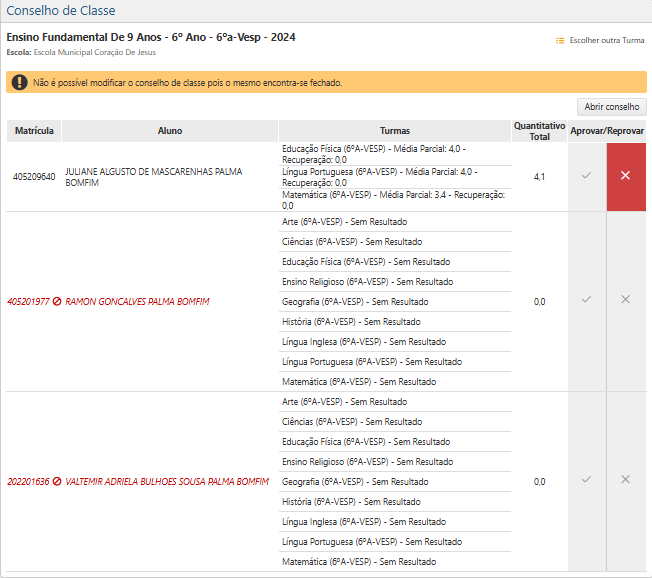Select student Valtemir Adriela Bulhoes Sousa Palma Bomfim

[x=167, y=482]
